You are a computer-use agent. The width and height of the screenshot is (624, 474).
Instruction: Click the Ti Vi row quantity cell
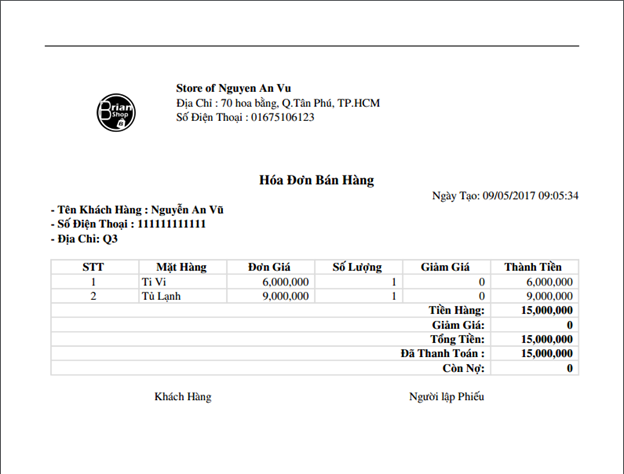(359, 282)
